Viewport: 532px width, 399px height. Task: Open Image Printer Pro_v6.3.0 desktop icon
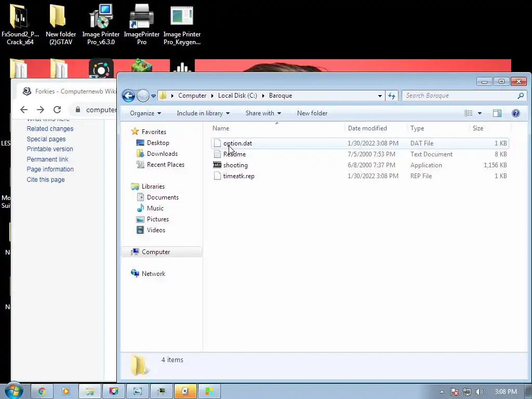coord(101,24)
